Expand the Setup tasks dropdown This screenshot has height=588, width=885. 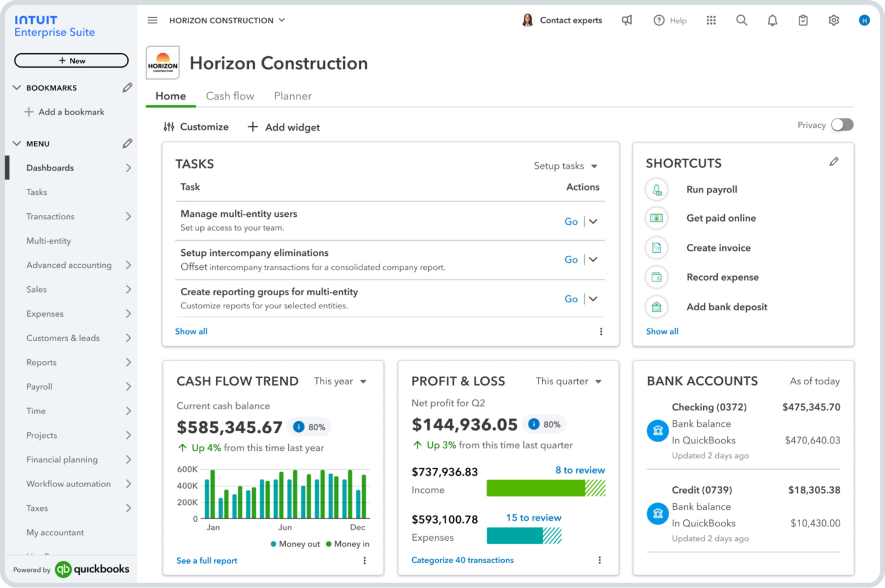[x=564, y=166]
